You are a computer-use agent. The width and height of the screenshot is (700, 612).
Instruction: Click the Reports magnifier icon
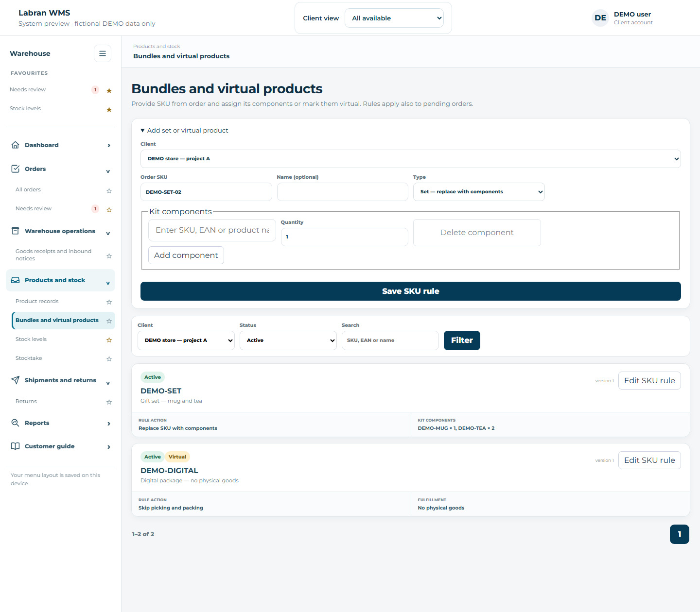(x=16, y=423)
